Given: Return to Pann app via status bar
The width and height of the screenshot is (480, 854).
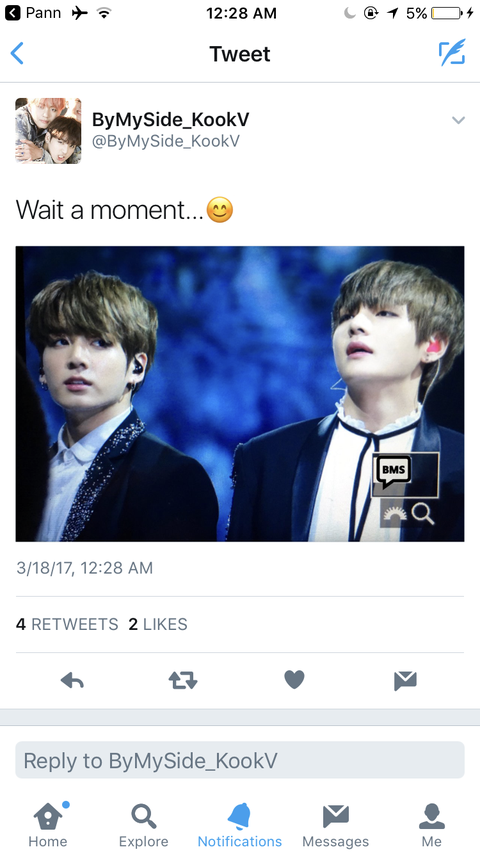Looking at the screenshot, I should [33, 13].
